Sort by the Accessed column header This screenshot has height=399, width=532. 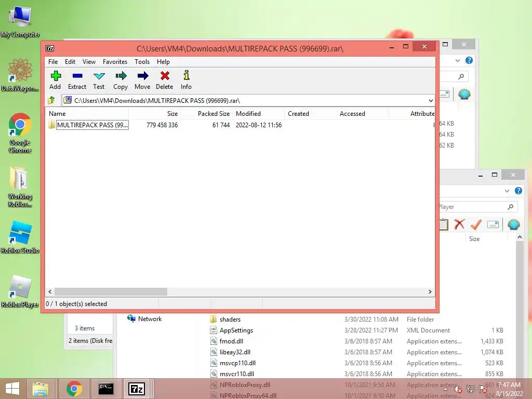[x=362, y=114]
